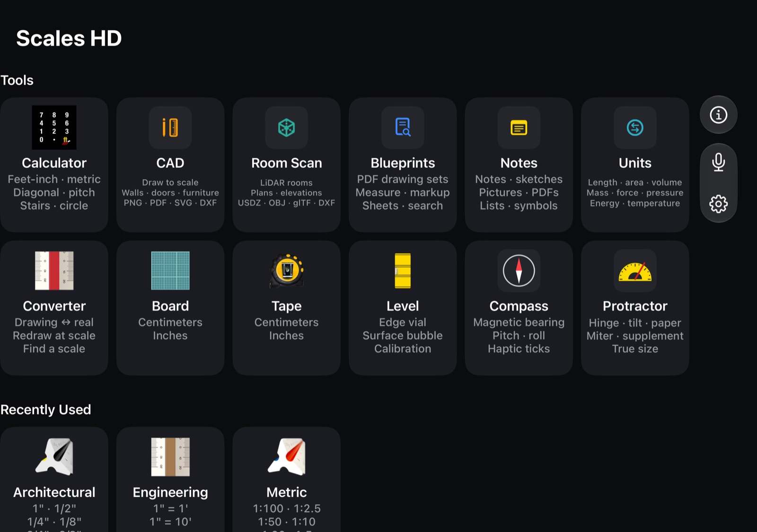Open the Architectural scale ruler icon
Screen dimensions: 757x532
click(x=54, y=457)
